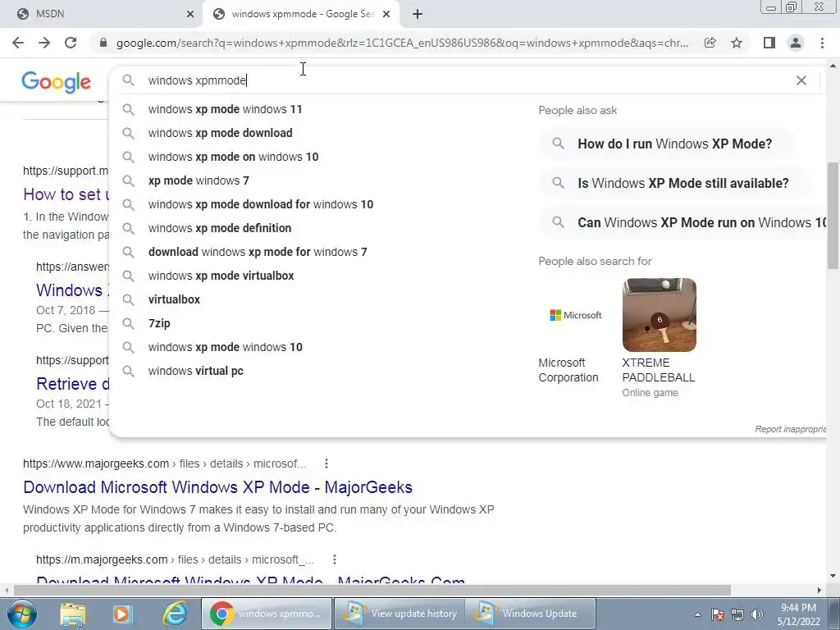The height and width of the screenshot is (630, 840).
Task: Click the horizontal page scrollbar
Action: 372,590
